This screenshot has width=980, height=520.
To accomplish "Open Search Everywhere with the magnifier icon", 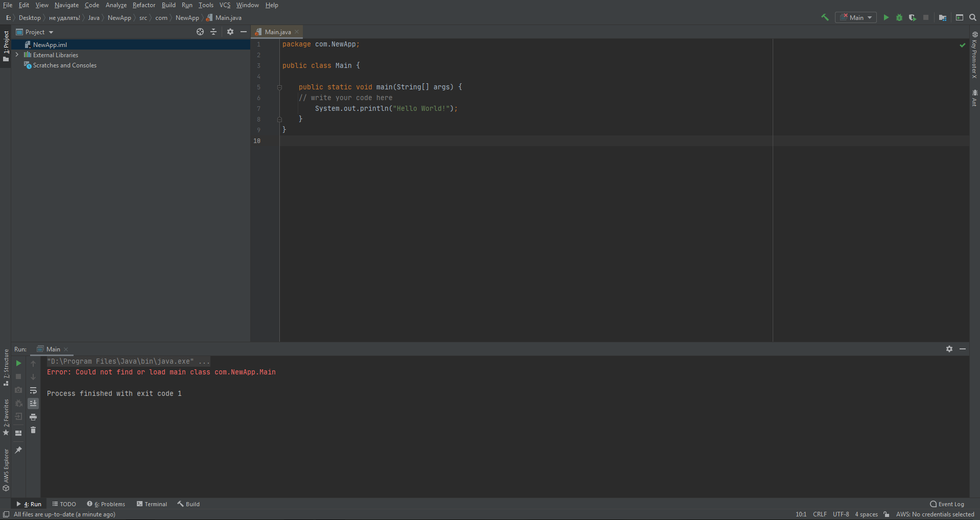I will click(973, 17).
